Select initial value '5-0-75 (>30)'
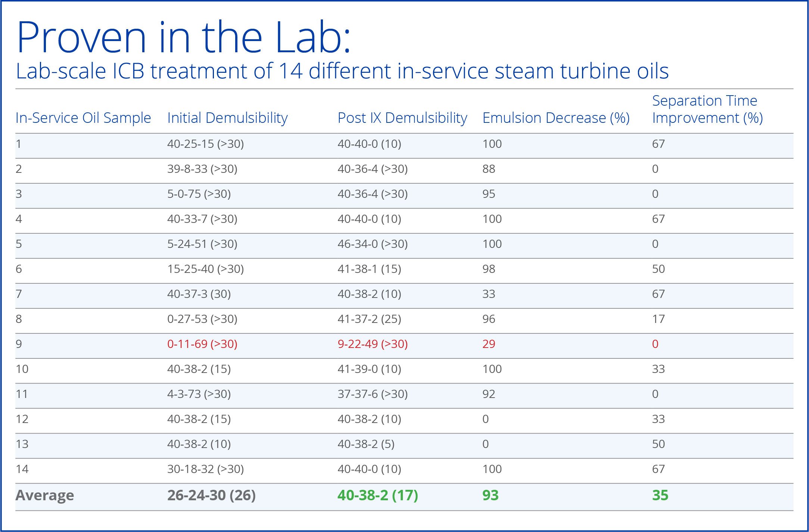This screenshot has width=809, height=532. point(199,194)
